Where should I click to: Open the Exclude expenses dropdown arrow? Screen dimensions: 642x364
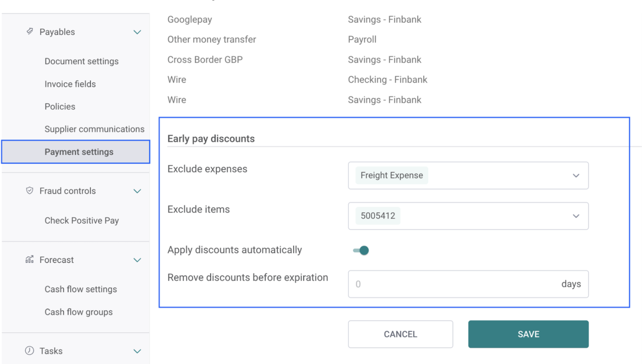[576, 175]
